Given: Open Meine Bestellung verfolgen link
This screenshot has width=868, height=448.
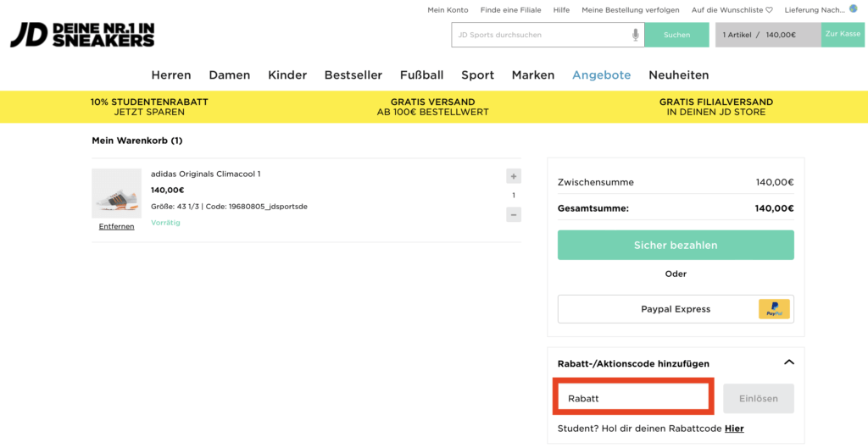Looking at the screenshot, I should [x=631, y=10].
